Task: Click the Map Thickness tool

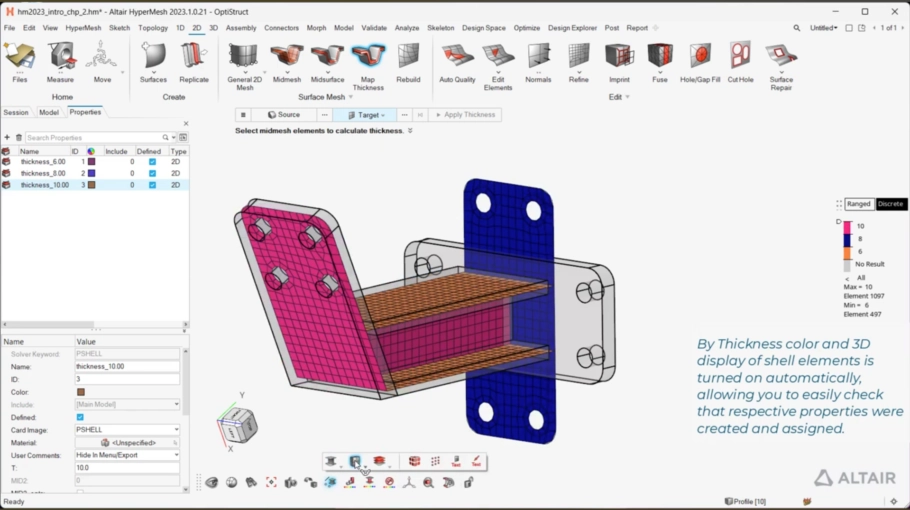Action: (x=368, y=67)
